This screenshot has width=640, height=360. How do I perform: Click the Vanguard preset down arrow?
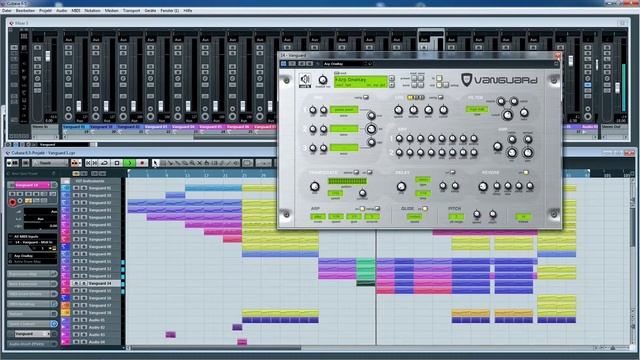[391, 84]
